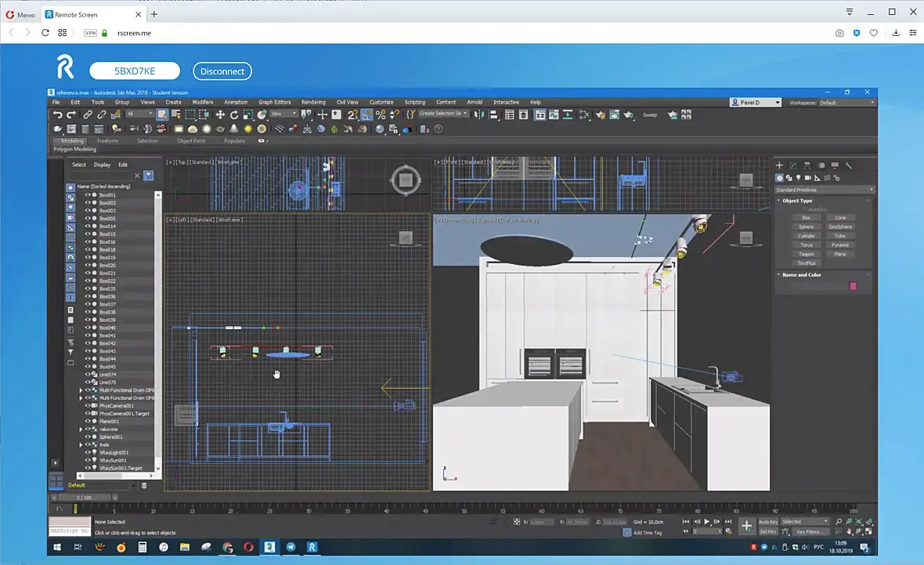Hide Box001 using its eye icon
This screenshot has width=924, height=565.
point(88,195)
